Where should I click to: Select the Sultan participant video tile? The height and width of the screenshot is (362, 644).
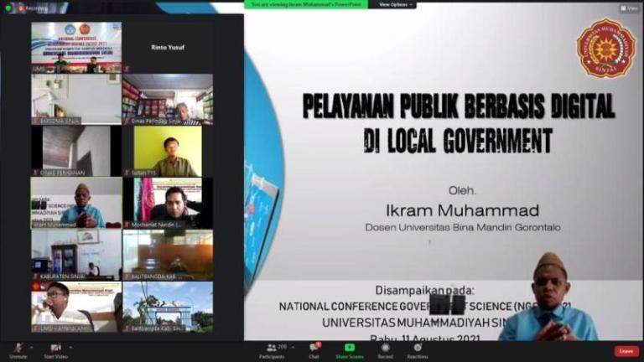(168, 151)
